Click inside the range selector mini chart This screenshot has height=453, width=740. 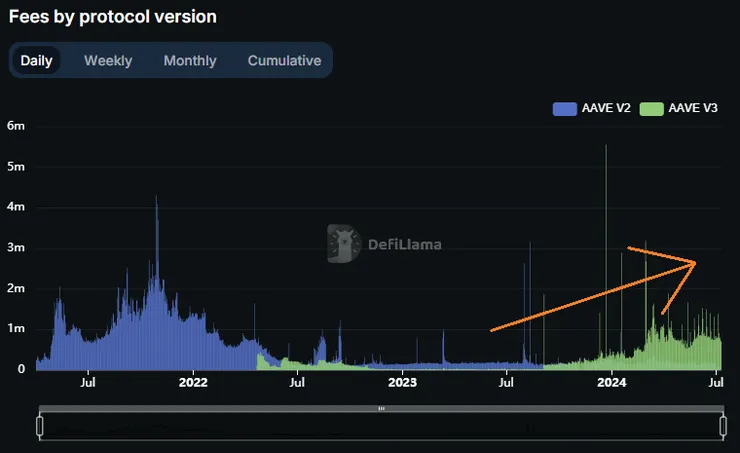[381, 426]
